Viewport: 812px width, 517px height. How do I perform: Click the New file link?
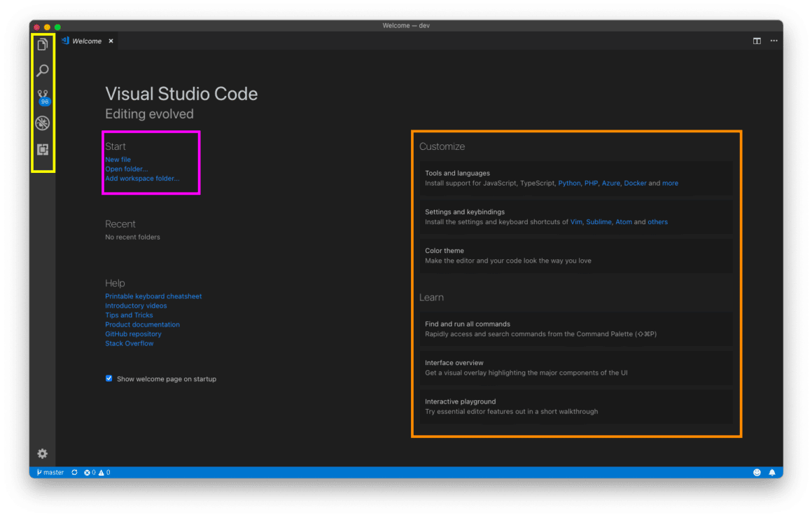coord(118,159)
